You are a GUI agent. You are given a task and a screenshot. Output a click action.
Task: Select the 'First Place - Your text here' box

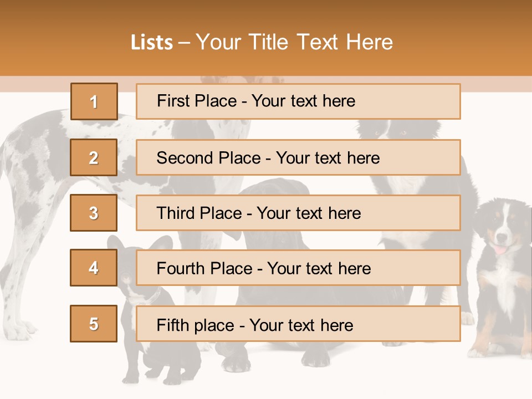click(x=298, y=101)
